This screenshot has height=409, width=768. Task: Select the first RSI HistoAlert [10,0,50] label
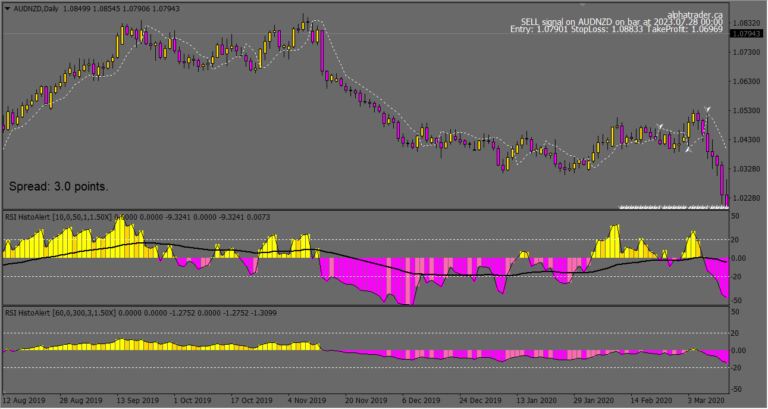click(x=60, y=216)
